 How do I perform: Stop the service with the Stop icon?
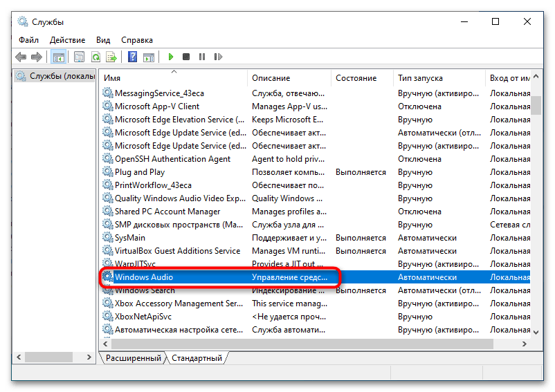(x=186, y=57)
